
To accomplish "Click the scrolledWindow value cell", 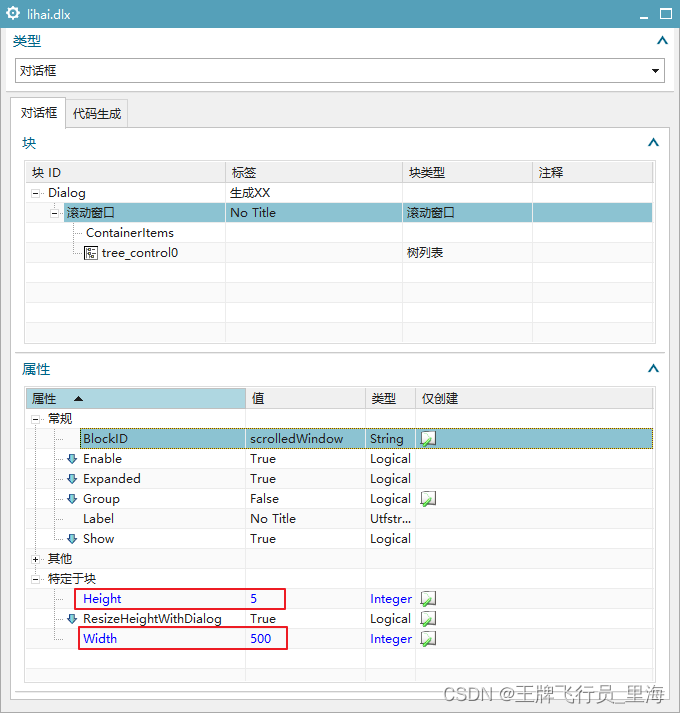I will (306, 439).
